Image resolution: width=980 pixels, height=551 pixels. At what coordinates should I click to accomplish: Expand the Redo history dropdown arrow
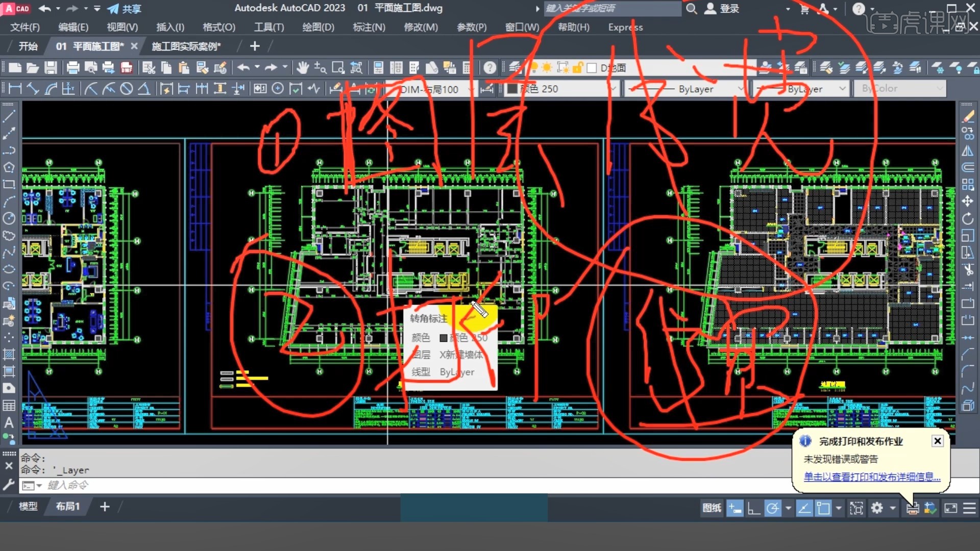coord(285,67)
